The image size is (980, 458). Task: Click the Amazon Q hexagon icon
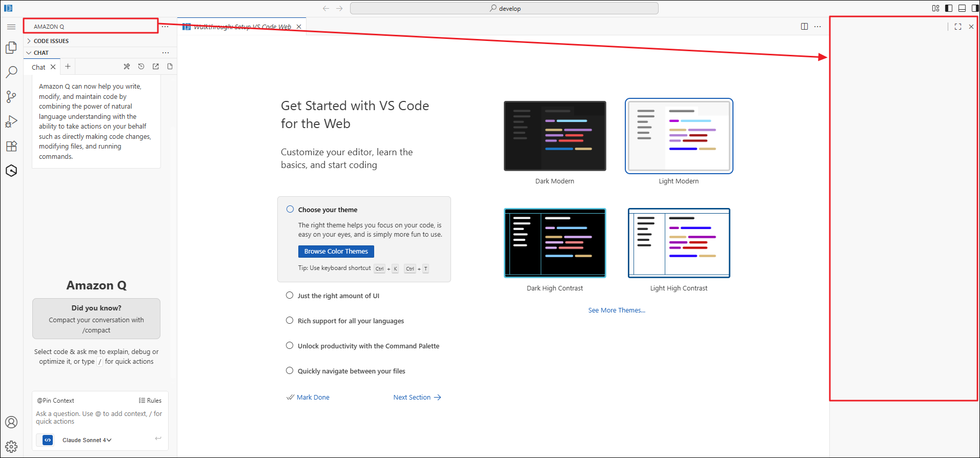11,171
